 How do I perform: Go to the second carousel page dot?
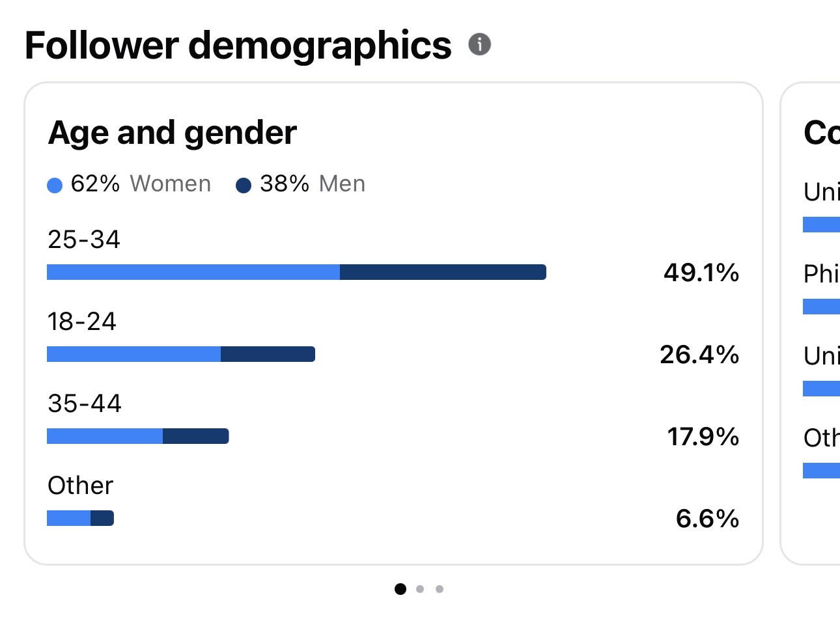pyautogui.click(x=420, y=589)
